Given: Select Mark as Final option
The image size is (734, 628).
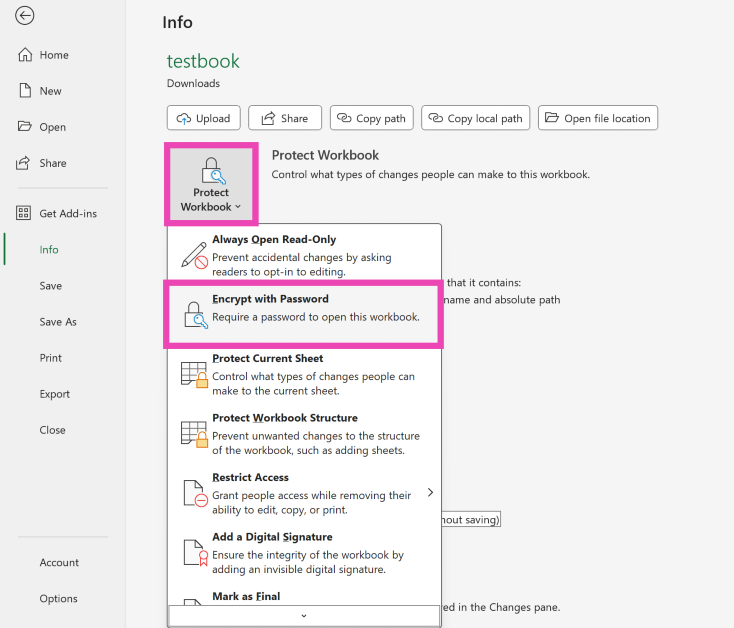Looking at the screenshot, I should click(x=246, y=596).
